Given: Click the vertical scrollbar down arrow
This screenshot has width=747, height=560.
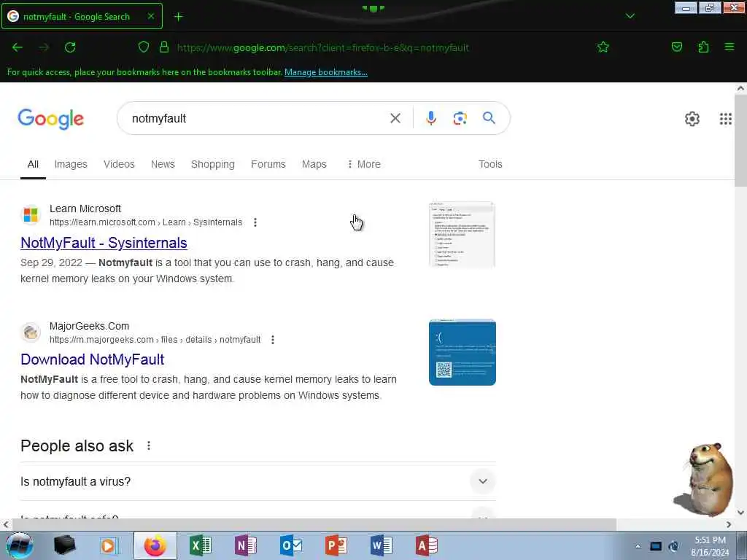Looking at the screenshot, I should tap(740, 513).
